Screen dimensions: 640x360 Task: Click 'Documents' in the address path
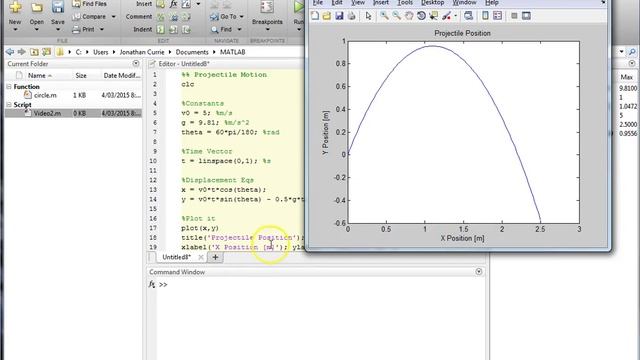[x=192, y=52]
